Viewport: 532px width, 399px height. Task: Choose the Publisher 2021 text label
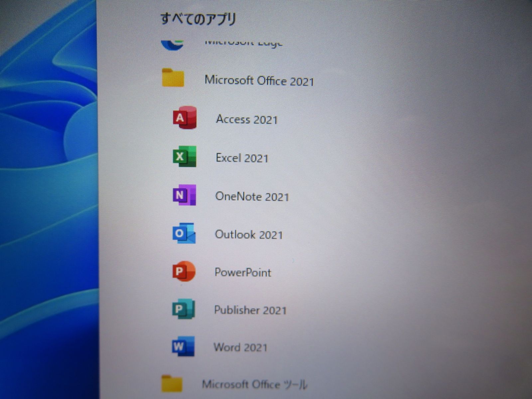[250, 310]
